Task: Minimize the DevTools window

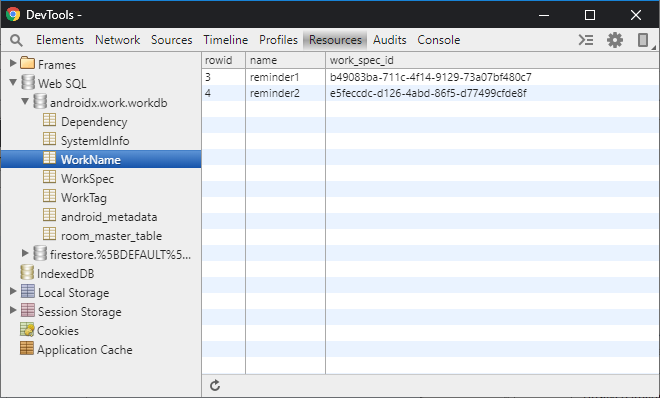Action: pyautogui.click(x=544, y=15)
